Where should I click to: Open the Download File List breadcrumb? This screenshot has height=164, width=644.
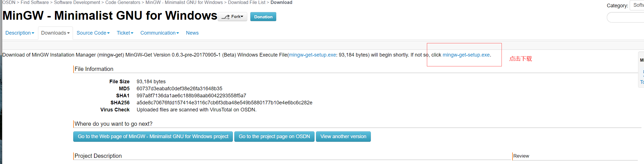[x=247, y=3]
